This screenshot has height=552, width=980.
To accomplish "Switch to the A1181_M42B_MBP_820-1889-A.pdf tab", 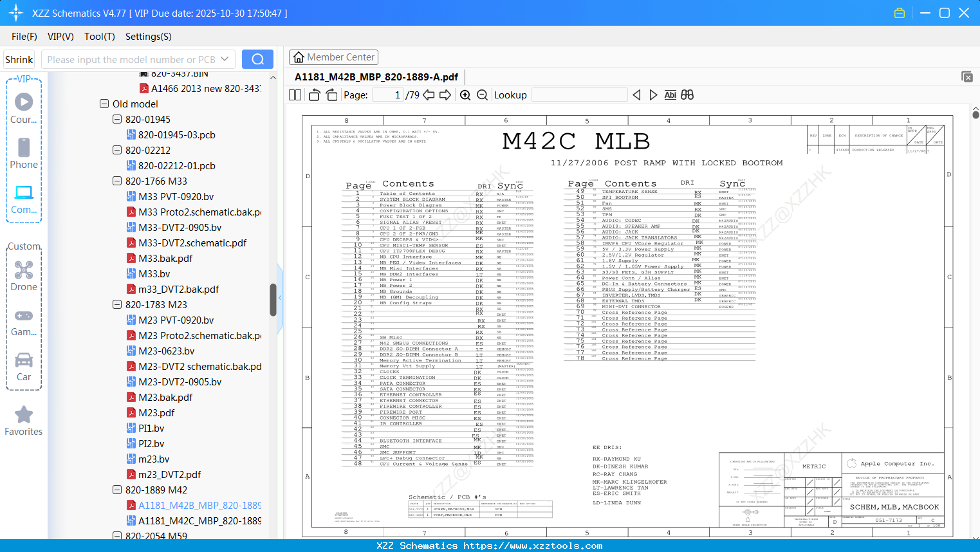I will [376, 77].
